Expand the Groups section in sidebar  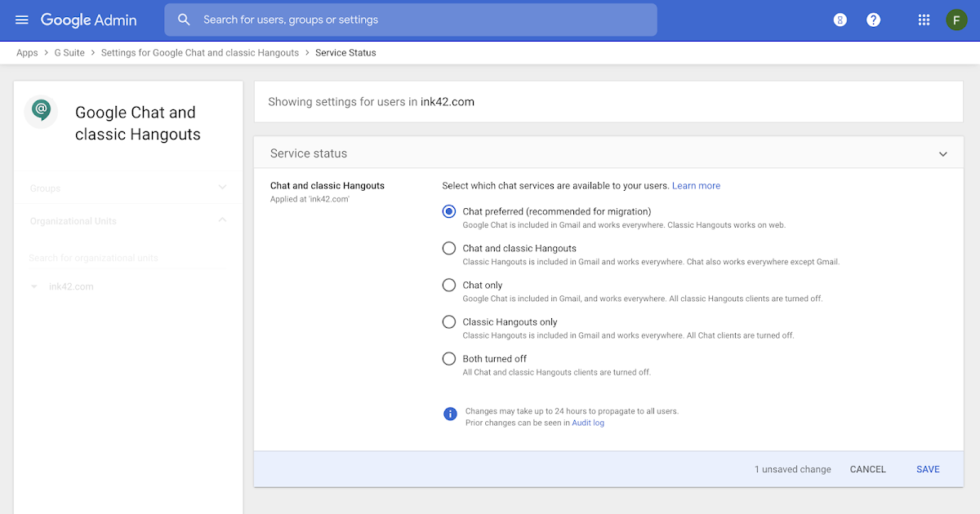pos(222,188)
